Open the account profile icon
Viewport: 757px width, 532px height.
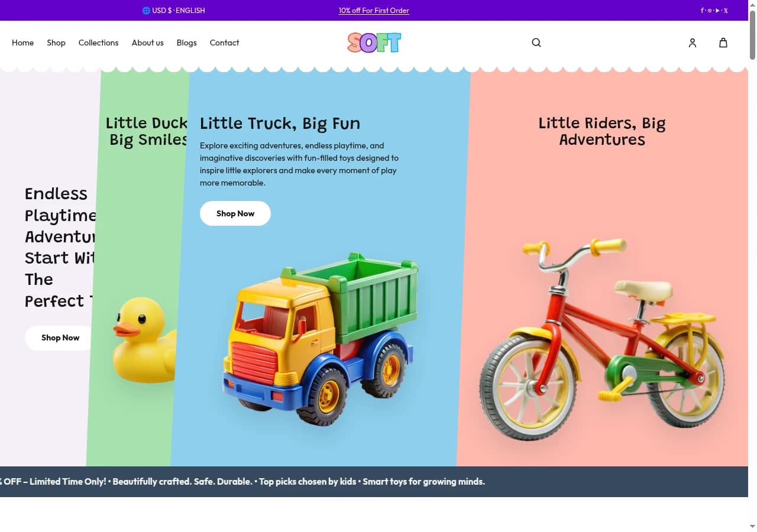(693, 43)
